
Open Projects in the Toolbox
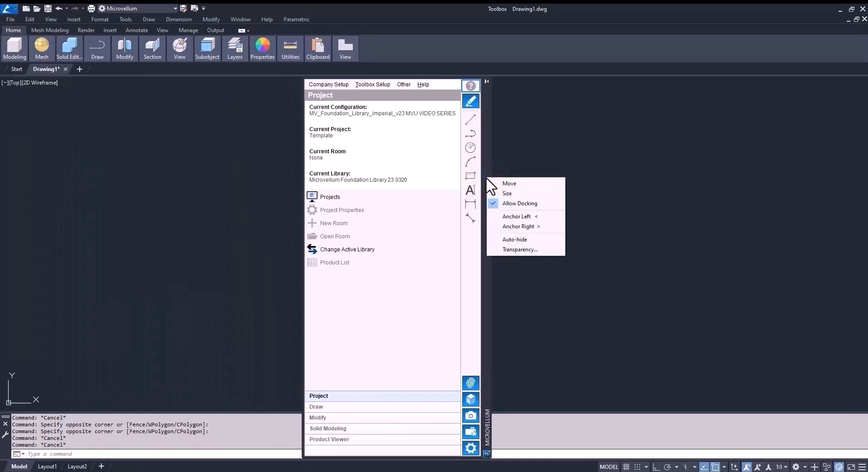330,197
